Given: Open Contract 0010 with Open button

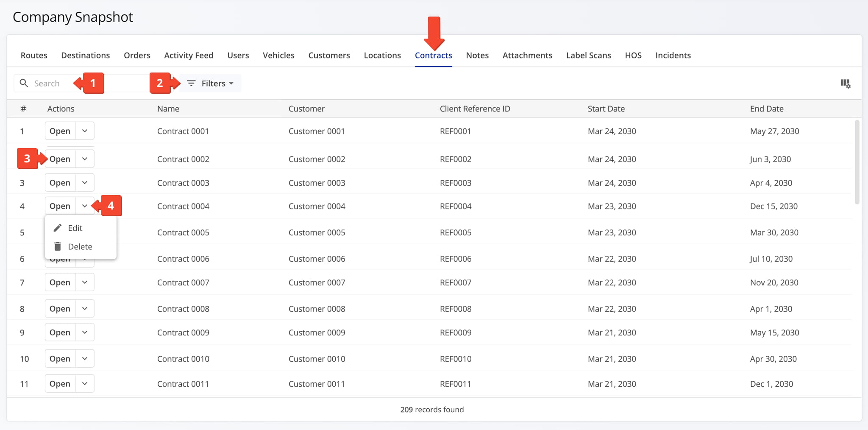Looking at the screenshot, I should (60, 358).
